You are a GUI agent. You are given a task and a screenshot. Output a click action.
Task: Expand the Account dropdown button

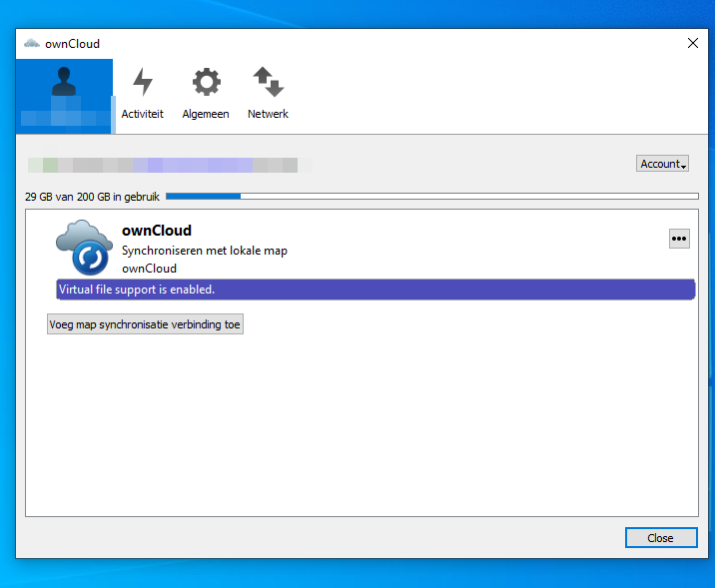662,164
